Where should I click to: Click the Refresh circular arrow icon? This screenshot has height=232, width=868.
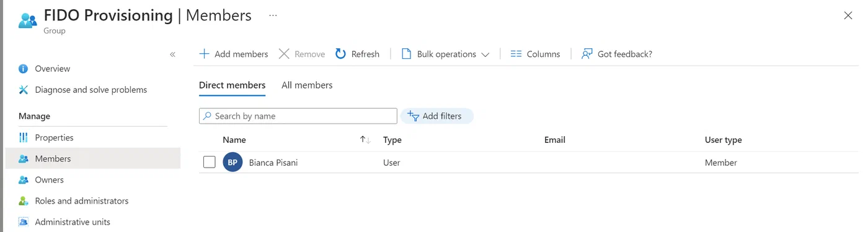point(340,54)
